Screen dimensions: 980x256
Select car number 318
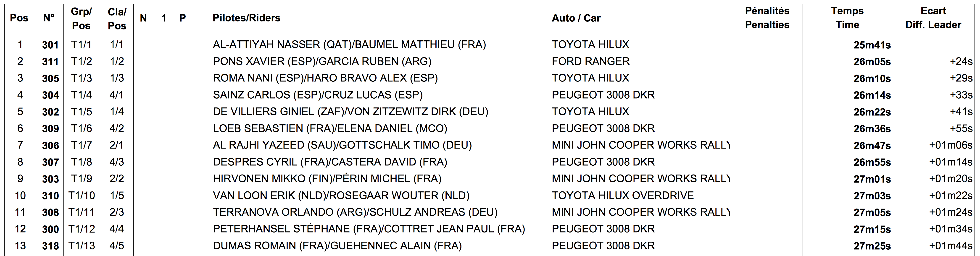tap(50, 246)
